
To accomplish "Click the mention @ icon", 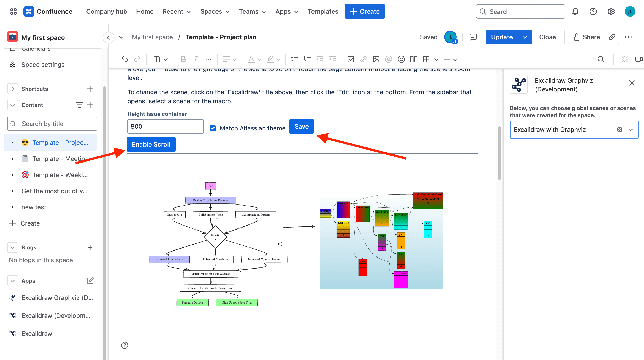I will 388,59.
